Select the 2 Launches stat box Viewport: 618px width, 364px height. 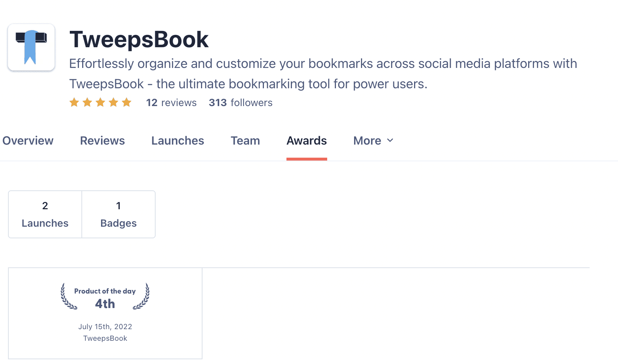coord(45,214)
